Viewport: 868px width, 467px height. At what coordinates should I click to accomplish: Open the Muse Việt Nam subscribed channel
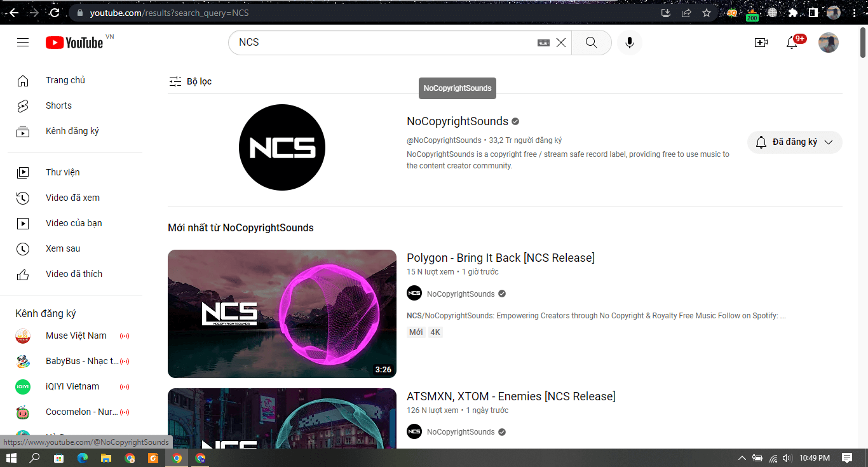[x=76, y=335]
